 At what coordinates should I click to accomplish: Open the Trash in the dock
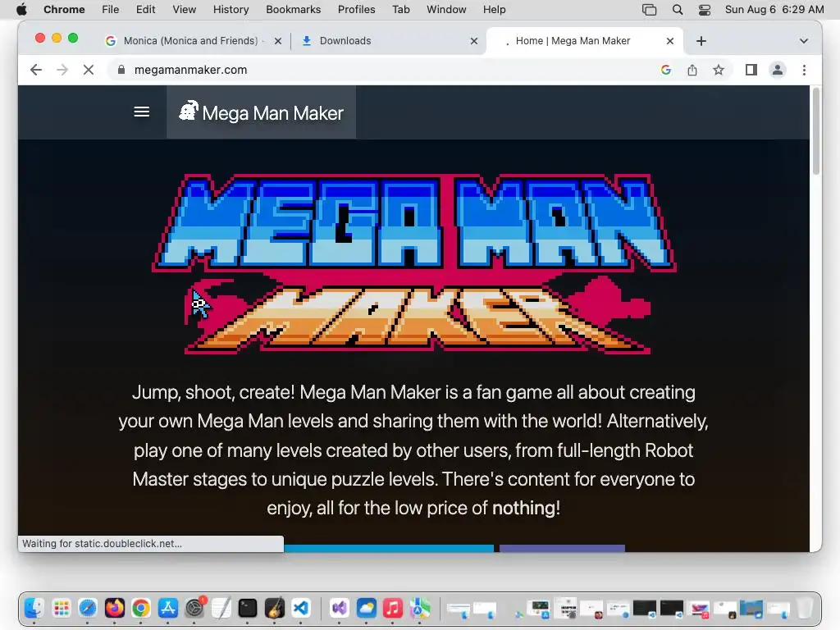(805, 609)
